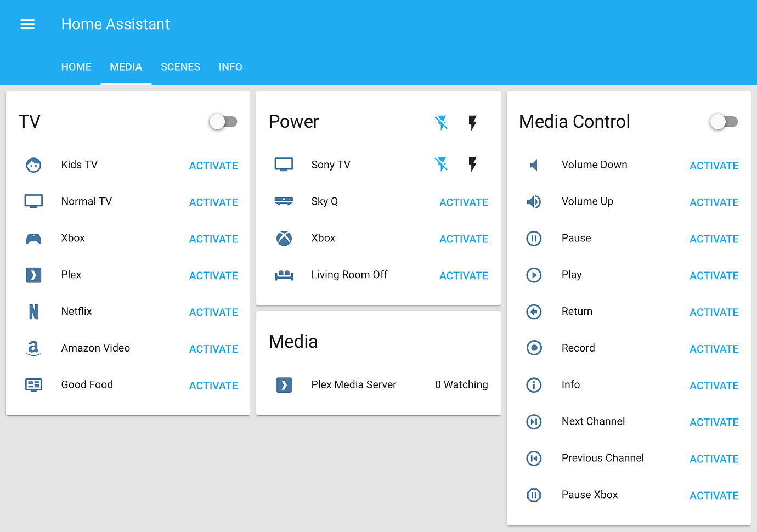Open the sidebar hamburger menu
Screen dimensions: 757x532
point(27,24)
